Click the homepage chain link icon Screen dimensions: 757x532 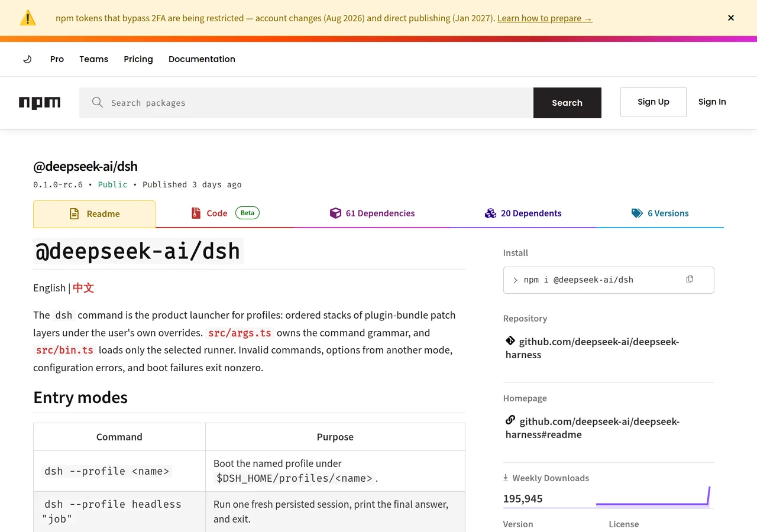(510, 420)
